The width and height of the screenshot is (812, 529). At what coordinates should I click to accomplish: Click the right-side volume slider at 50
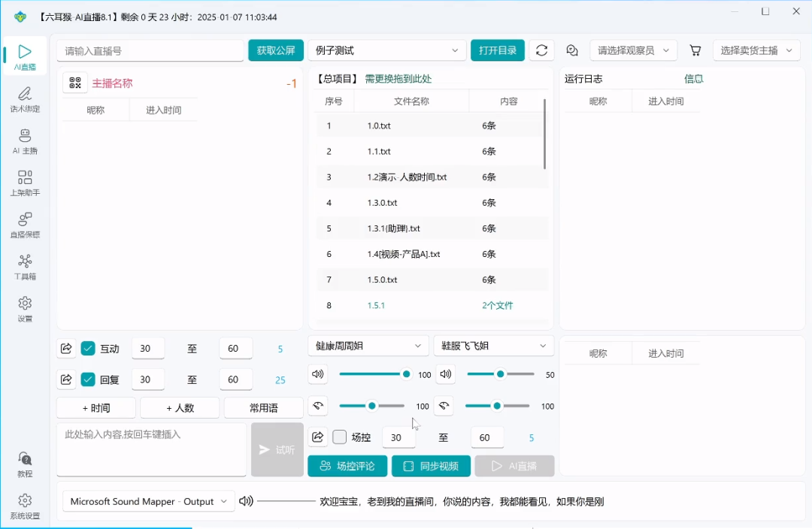[500, 374]
